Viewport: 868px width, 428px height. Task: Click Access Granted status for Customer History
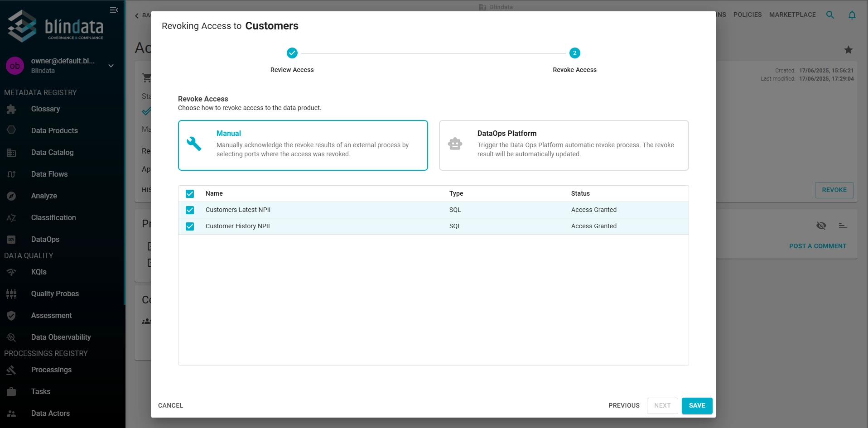point(594,226)
